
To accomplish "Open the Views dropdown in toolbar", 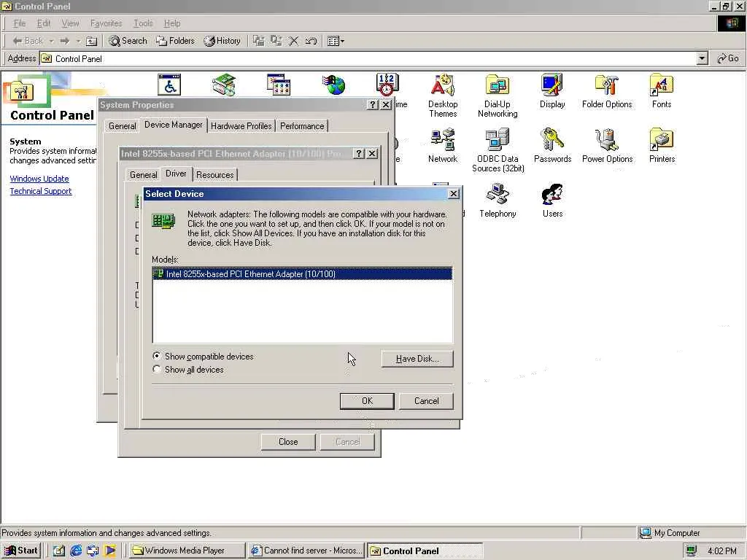I will [336, 41].
